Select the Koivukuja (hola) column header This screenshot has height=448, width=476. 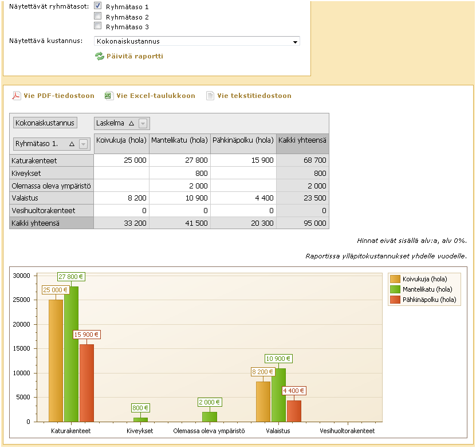[121, 140]
